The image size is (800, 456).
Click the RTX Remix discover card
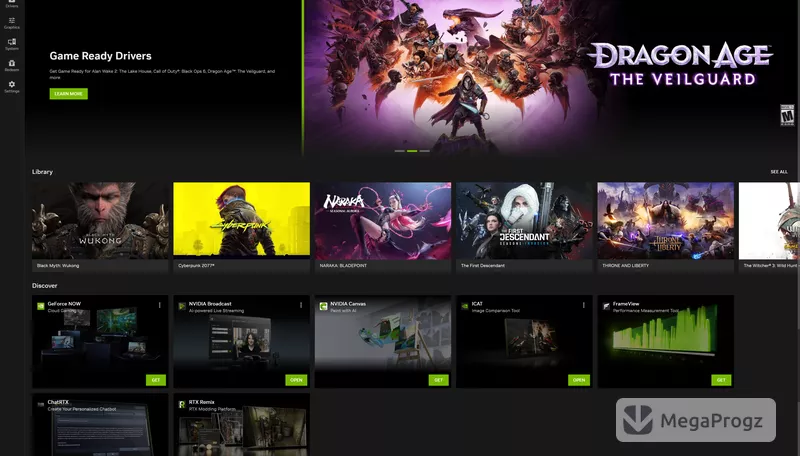point(241,424)
